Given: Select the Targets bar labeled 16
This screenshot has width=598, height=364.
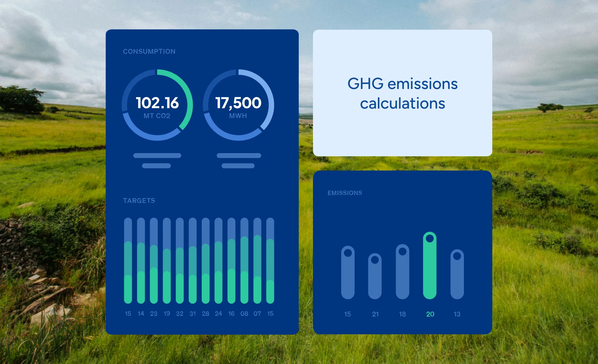Looking at the screenshot, I should (231, 260).
